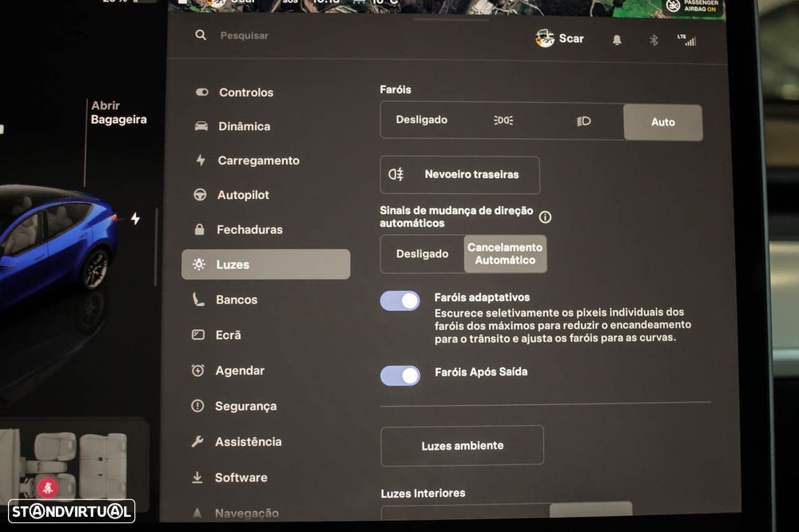Set automatic turn signals to Desligado
Screen dimensions: 799x532
pos(423,254)
